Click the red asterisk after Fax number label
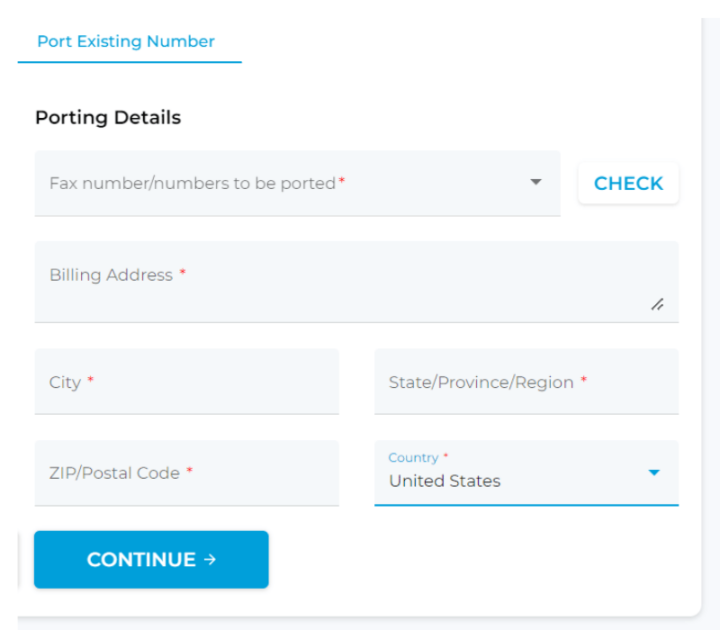Screen dimensions: 720x630 pos(342,182)
